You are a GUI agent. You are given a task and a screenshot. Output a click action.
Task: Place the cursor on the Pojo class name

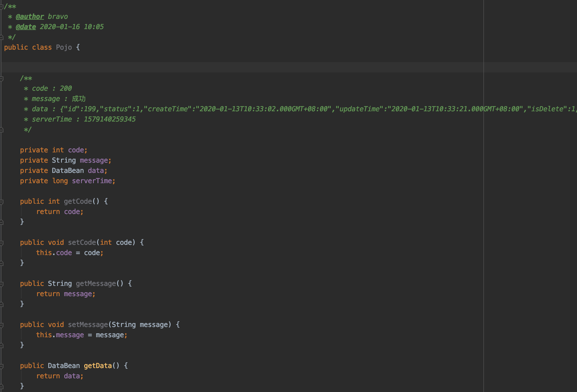(64, 47)
